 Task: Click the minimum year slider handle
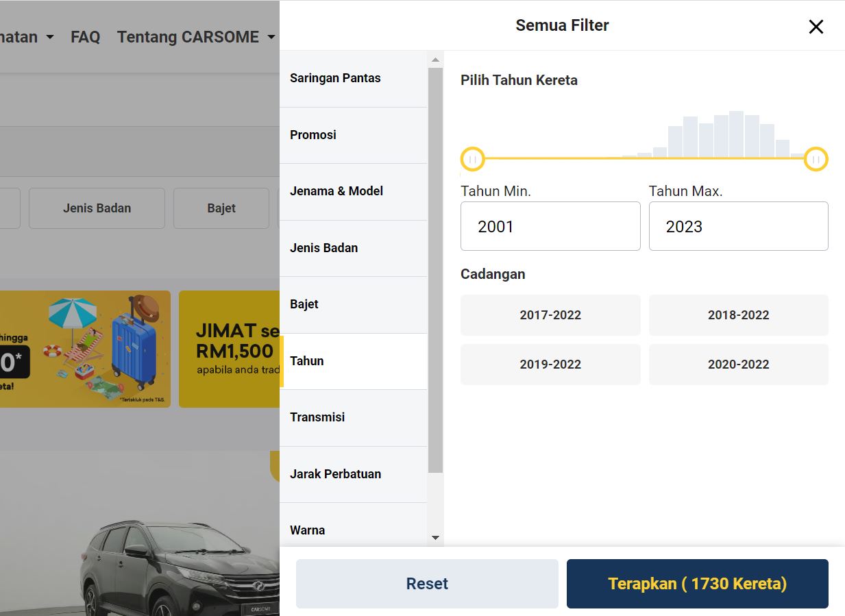472,159
